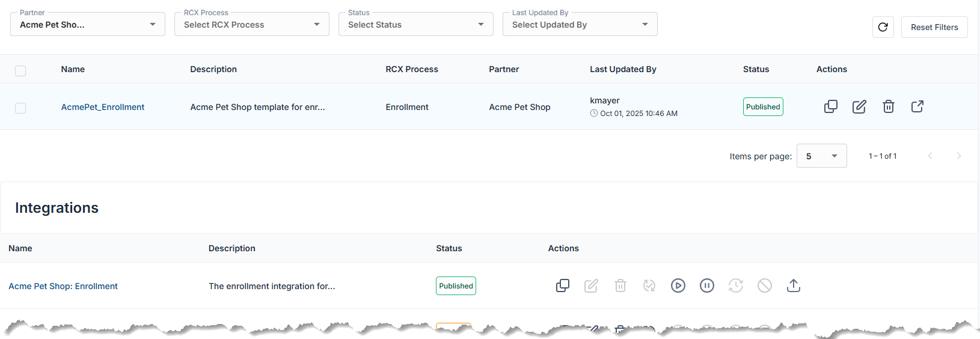Open AcmePet_Enrollment via the external link icon
This screenshot has height=339, width=980.
917,107
